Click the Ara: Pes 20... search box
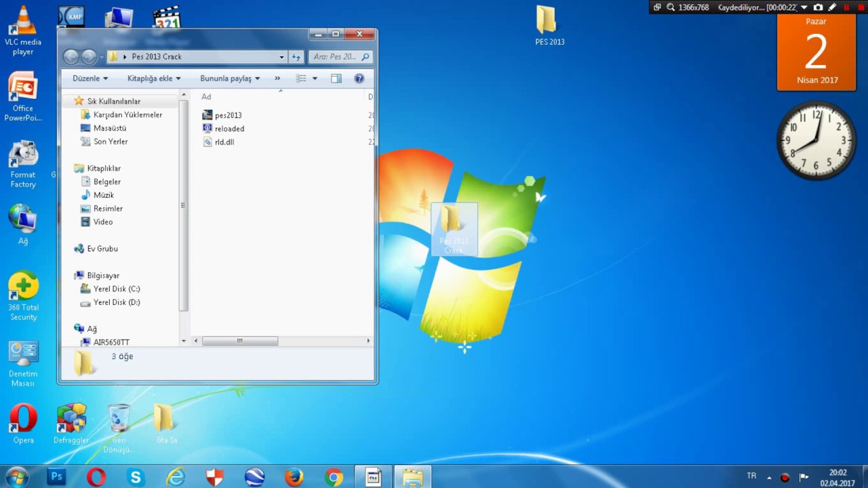 tap(340, 57)
